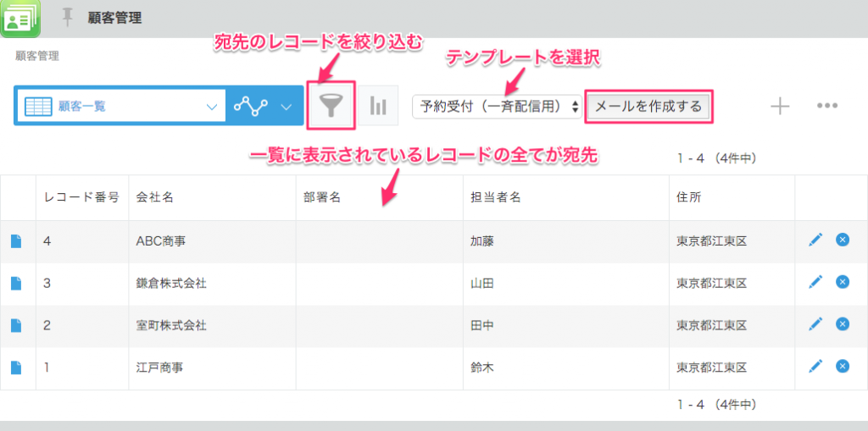The height and width of the screenshot is (431, 868).
Task: Click the 室町株式会社 company cell
Action: pos(212,325)
